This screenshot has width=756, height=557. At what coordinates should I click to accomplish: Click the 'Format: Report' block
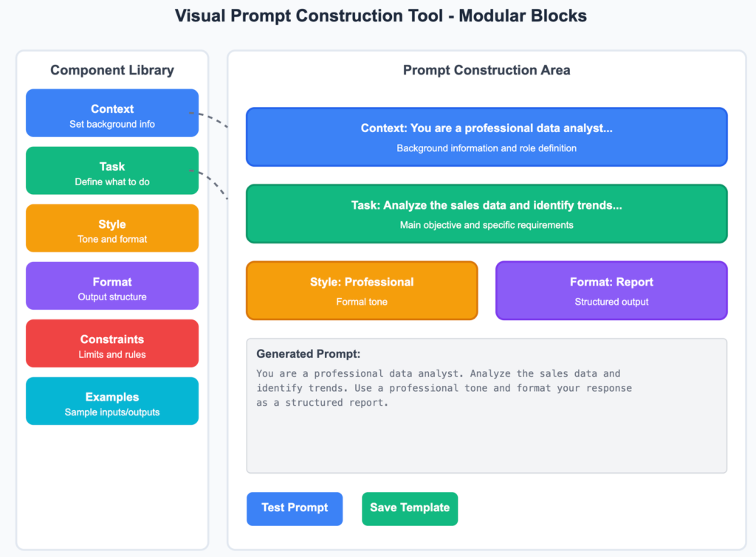tap(611, 290)
